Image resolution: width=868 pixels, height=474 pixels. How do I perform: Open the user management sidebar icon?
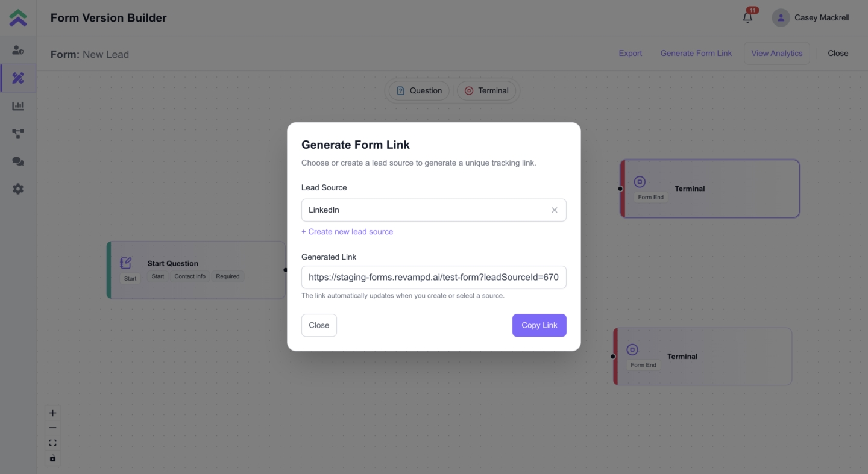pyautogui.click(x=18, y=51)
